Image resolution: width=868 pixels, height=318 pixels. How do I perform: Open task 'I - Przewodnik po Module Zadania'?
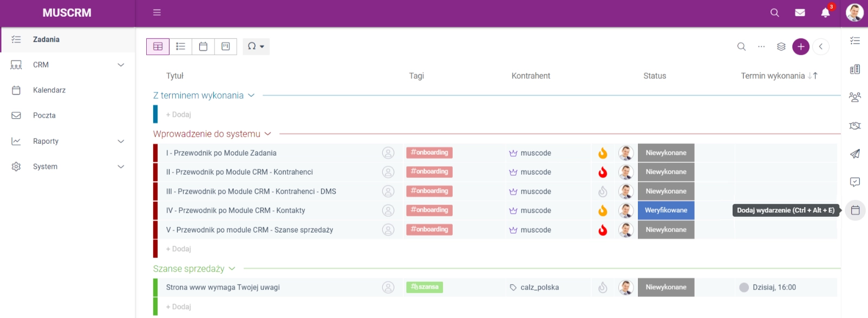coord(221,153)
